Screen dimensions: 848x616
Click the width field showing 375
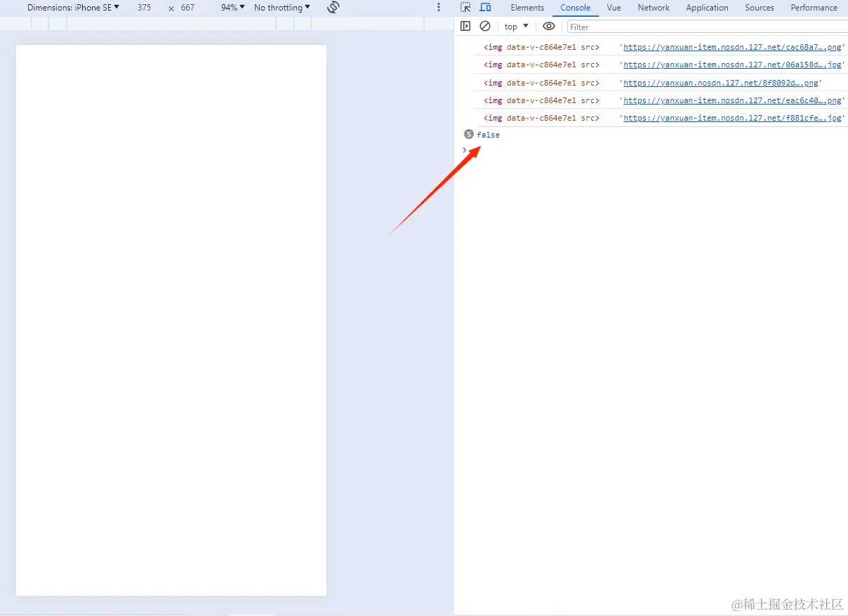point(144,7)
